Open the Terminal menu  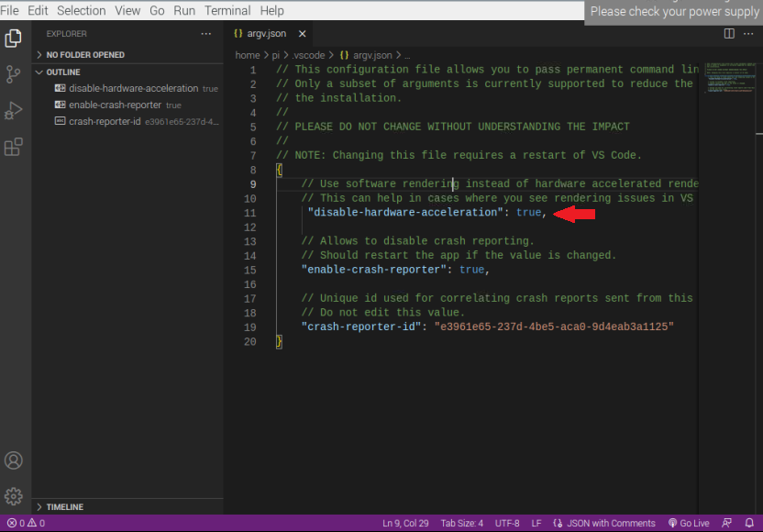pyautogui.click(x=227, y=10)
